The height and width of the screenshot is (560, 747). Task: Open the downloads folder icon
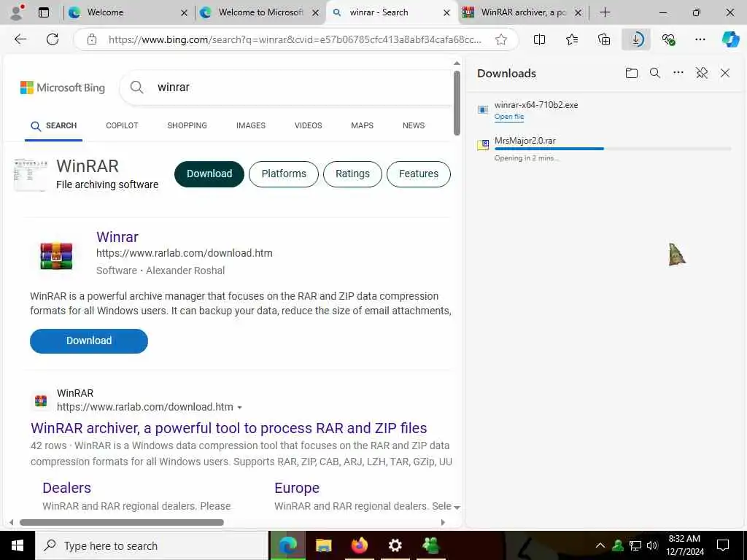(631, 73)
